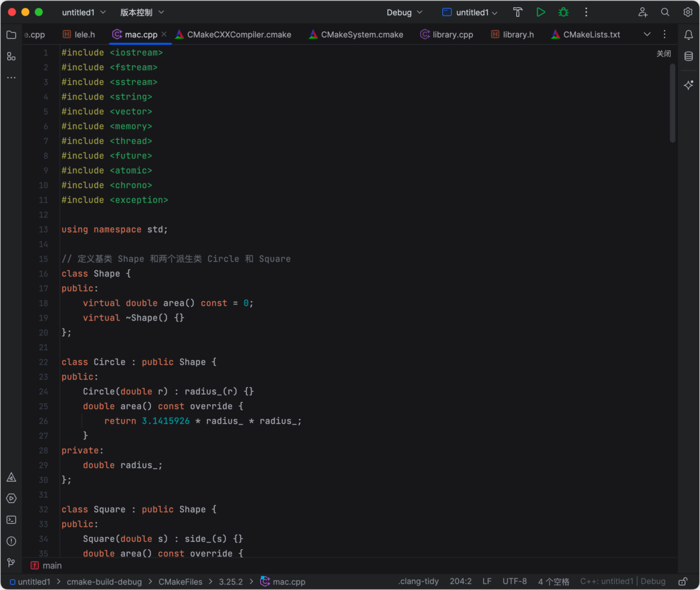Image resolution: width=700 pixels, height=590 pixels.
Task: Switch to the library.cpp tab
Action: coord(447,34)
